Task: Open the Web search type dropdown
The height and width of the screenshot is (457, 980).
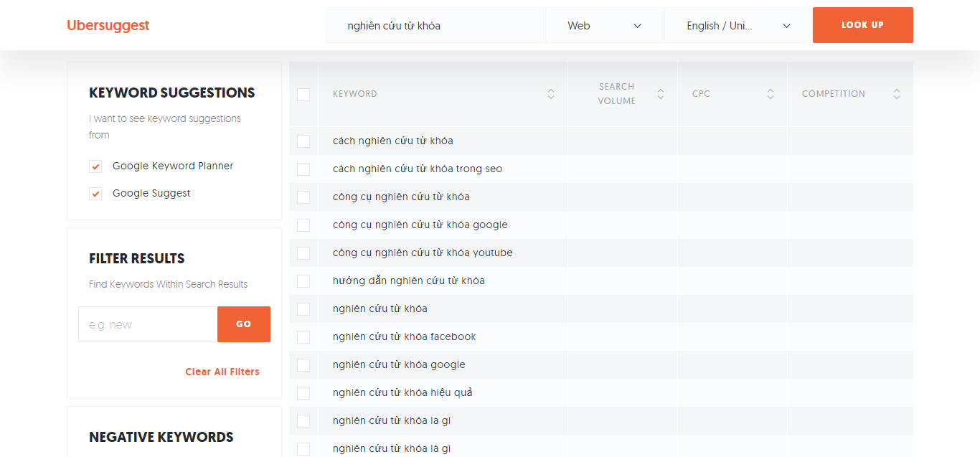Action: point(604,26)
